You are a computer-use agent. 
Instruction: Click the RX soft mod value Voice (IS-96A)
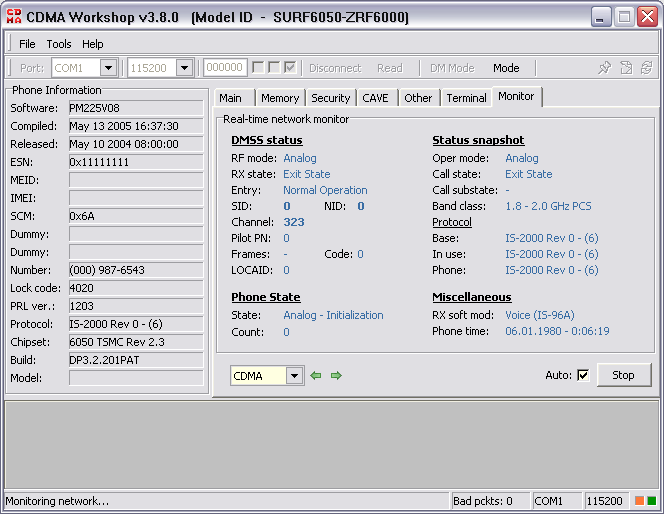[x=540, y=315]
